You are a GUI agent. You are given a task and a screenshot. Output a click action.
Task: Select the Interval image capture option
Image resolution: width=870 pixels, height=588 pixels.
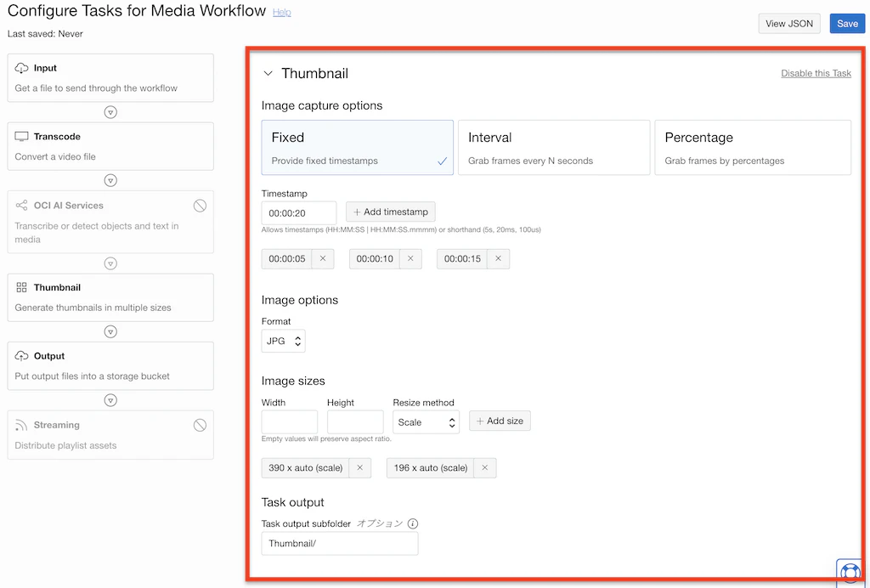pyautogui.click(x=554, y=148)
